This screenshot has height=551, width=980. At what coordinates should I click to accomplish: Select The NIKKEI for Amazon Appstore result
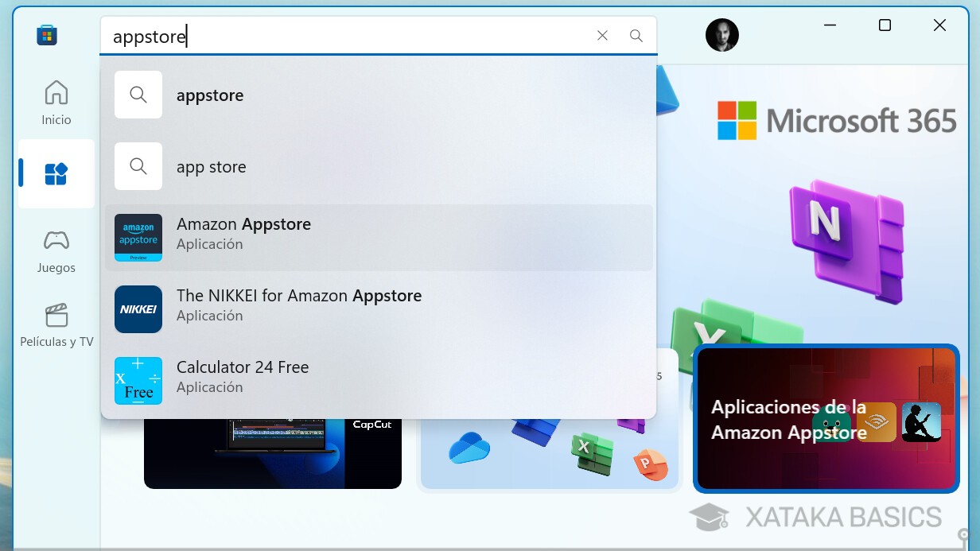[x=379, y=309]
